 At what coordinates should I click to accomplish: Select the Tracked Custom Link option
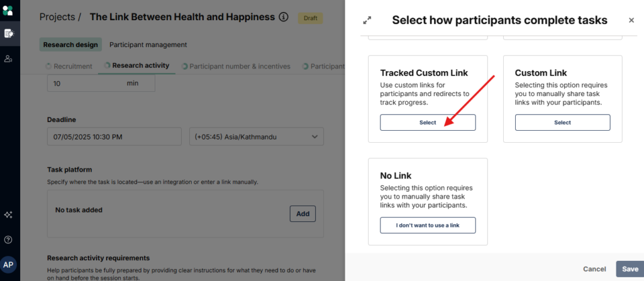(x=428, y=123)
